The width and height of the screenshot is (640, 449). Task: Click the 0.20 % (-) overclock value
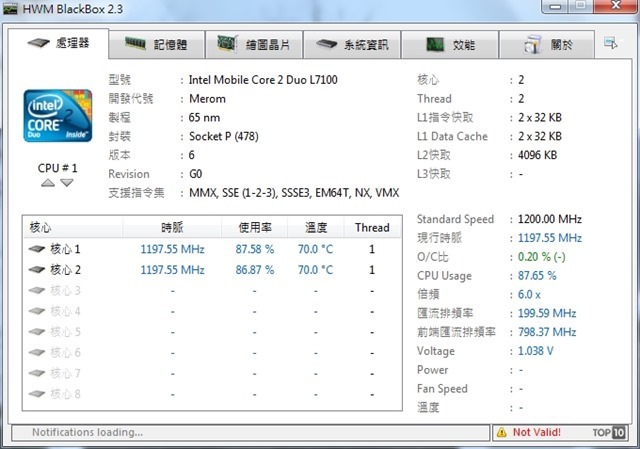coord(542,257)
